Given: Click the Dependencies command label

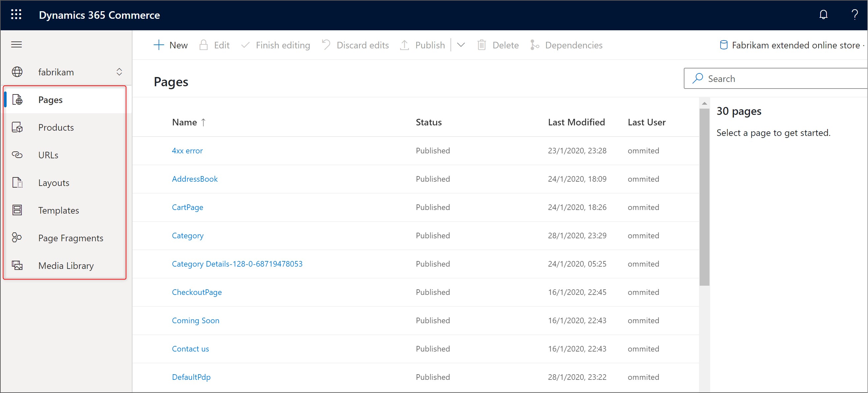Looking at the screenshot, I should click(573, 45).
